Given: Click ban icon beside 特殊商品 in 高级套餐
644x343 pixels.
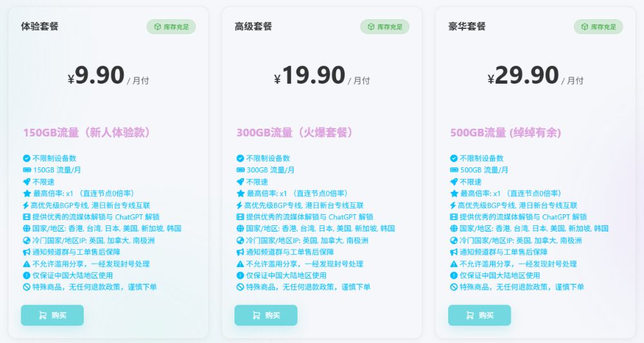Looking at the screenshot, I should tap(240, 287).
